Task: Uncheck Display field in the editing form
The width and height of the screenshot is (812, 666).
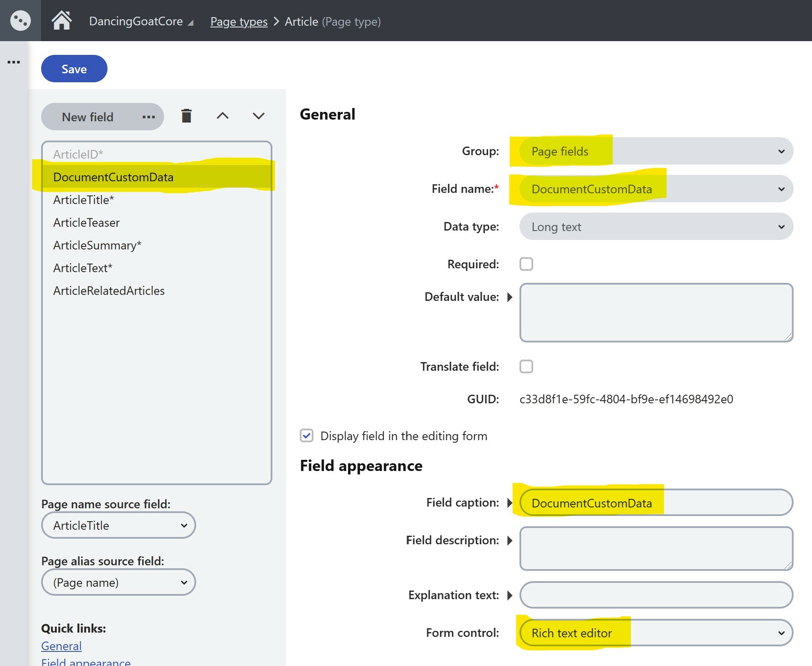Action: pyautogui.click(x=307, y=435)
